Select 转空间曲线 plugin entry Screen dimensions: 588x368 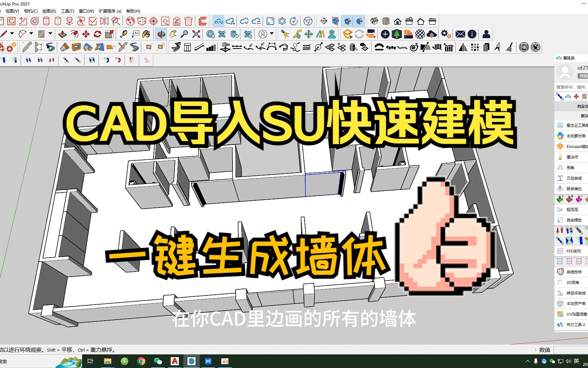pos(572,293)
